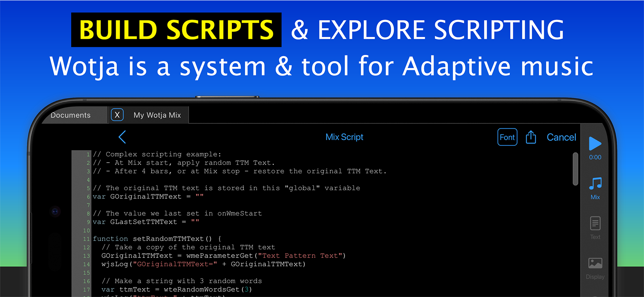Image resolution: width=644 pixels, height=297 pixels.
Task: Click line number 10 in gutter
Action: 86,231
